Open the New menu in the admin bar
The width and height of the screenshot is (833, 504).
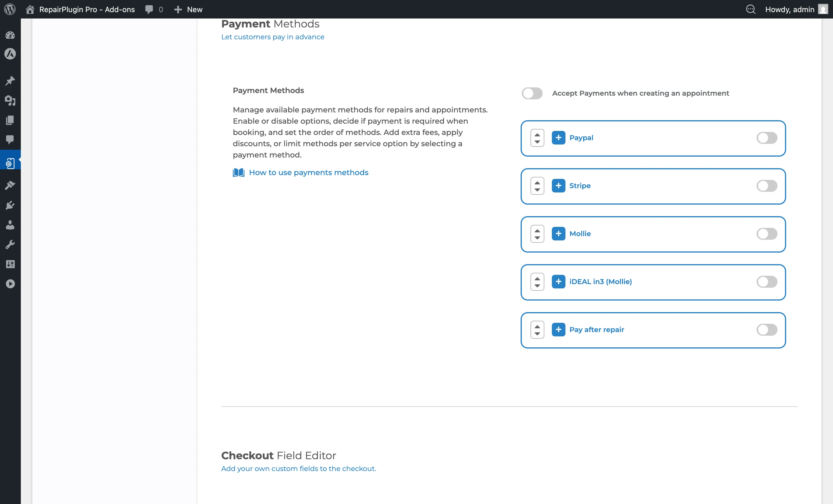tap(188, 9)
